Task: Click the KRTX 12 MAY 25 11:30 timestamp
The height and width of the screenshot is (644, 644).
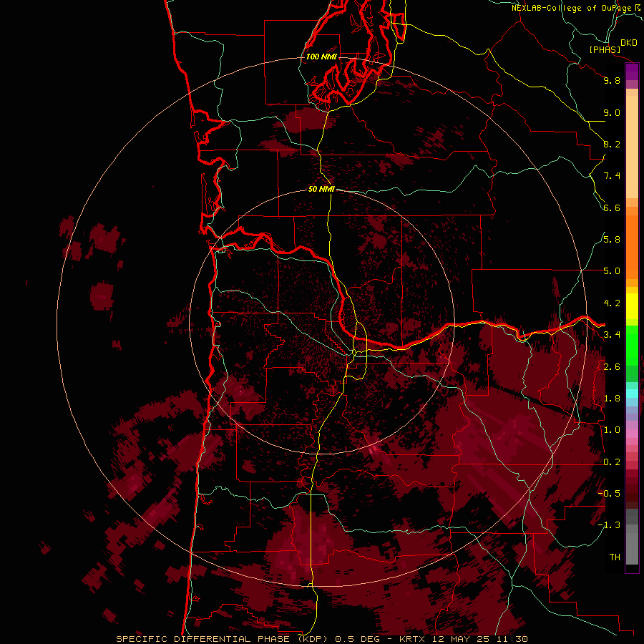Action: (464, 639)
